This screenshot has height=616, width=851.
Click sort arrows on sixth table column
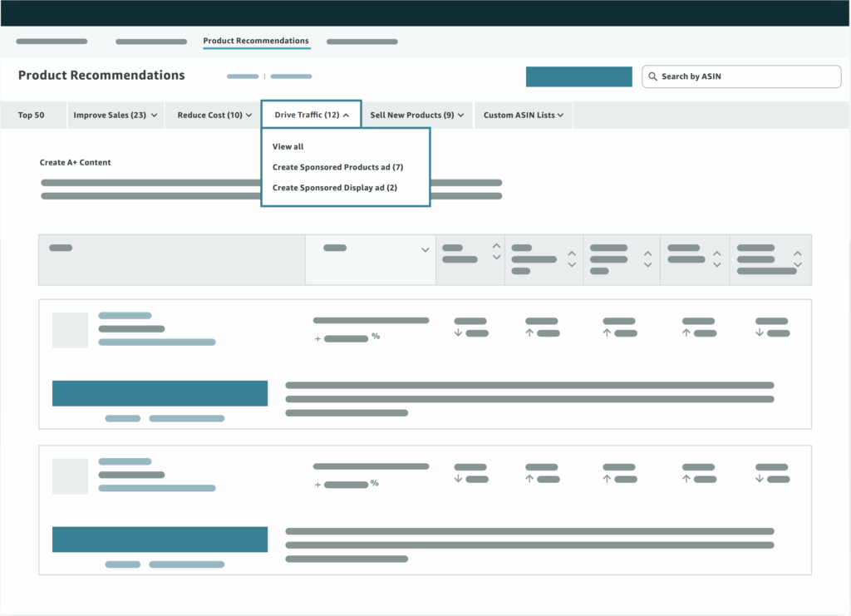click(x=716, y=259)
